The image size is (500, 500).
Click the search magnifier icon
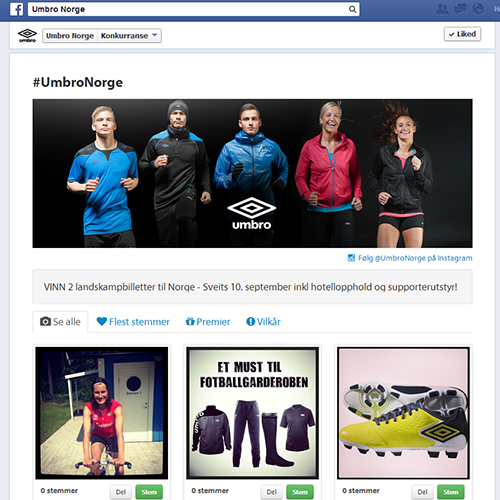tap(352, 9)
